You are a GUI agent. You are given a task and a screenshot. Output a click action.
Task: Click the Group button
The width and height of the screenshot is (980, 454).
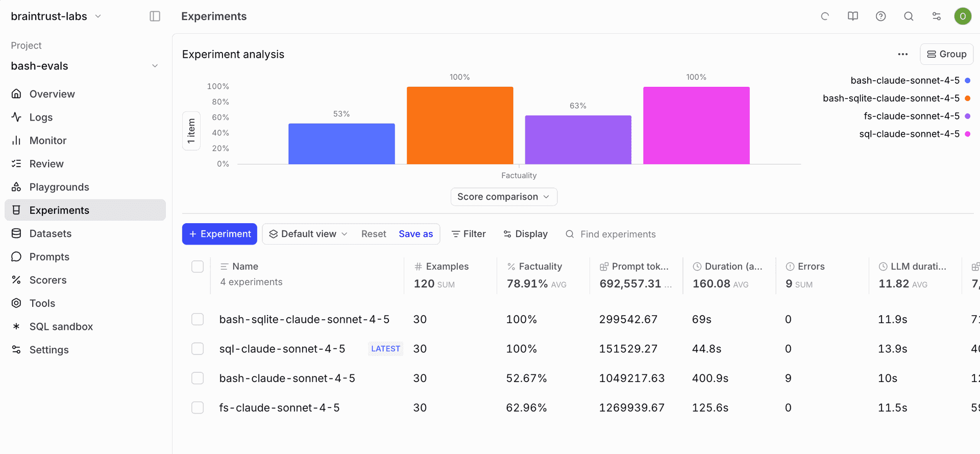[946, 54]
